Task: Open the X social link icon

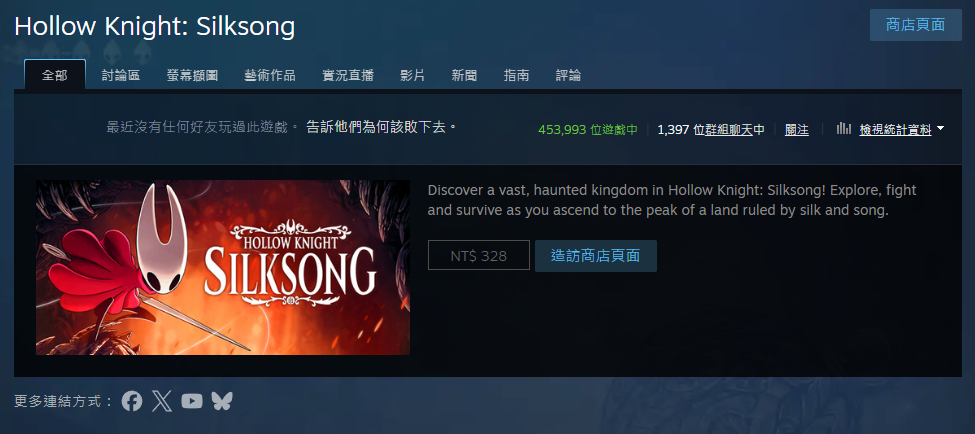Action: (162, 401)
